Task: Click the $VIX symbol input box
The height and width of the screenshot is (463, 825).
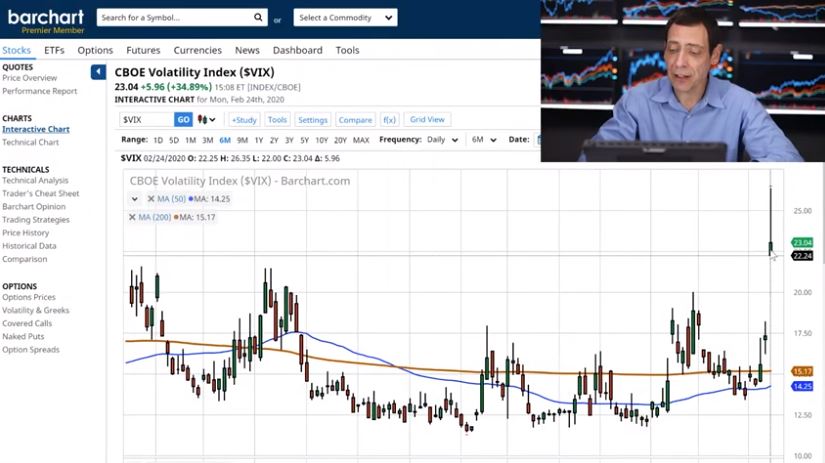Action: coord(147,119)
